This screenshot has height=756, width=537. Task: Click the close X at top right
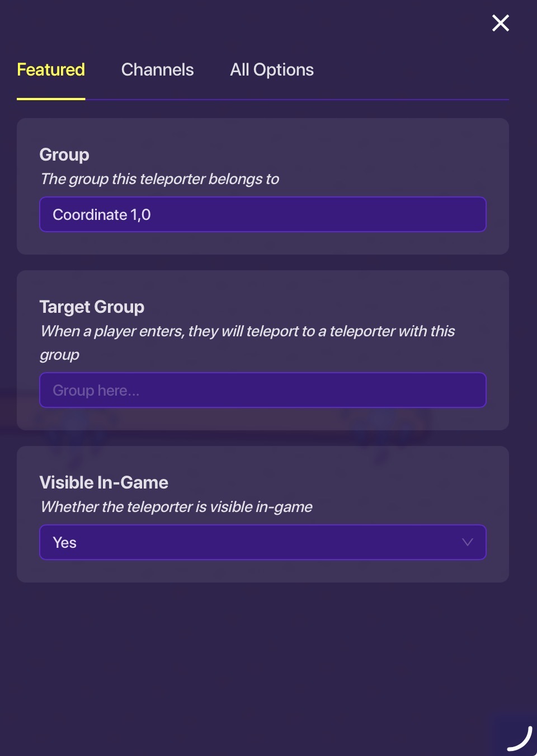(x=500, y=23)
